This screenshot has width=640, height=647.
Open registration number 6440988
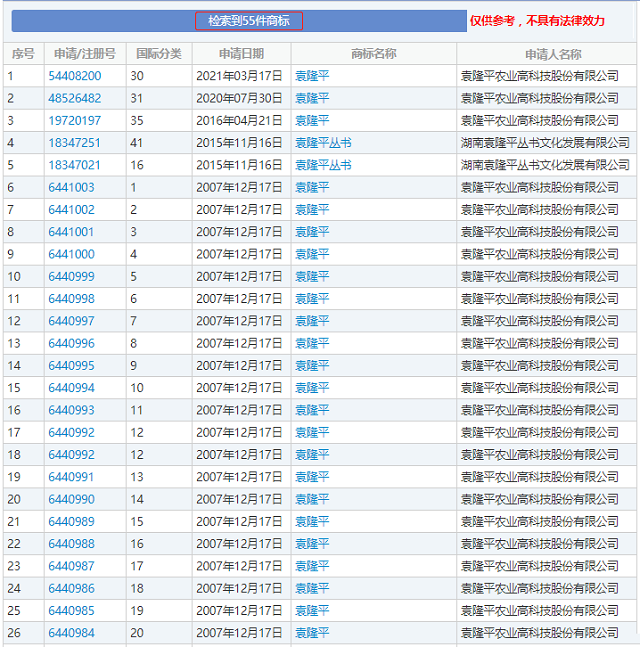tap(71, 544)
